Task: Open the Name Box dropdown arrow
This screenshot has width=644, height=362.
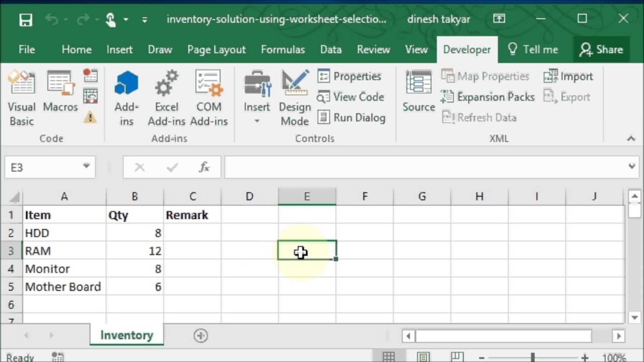Action: (86, 167)
